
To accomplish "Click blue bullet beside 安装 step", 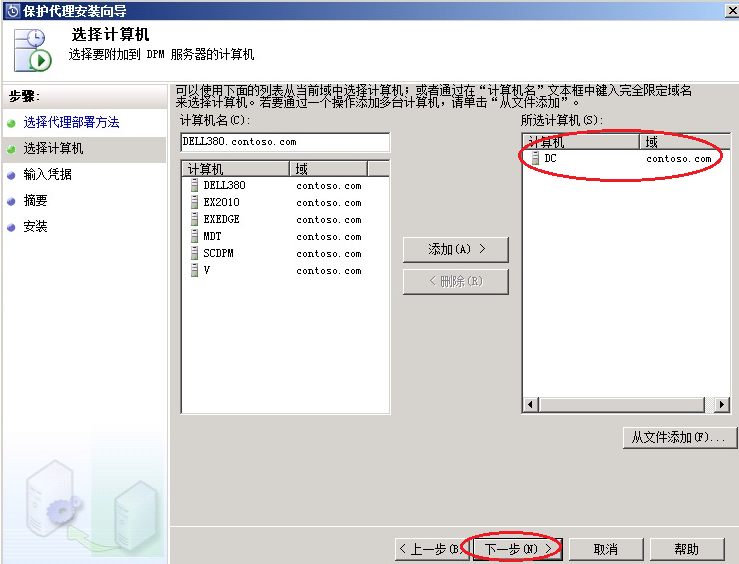I will (11, 228).
